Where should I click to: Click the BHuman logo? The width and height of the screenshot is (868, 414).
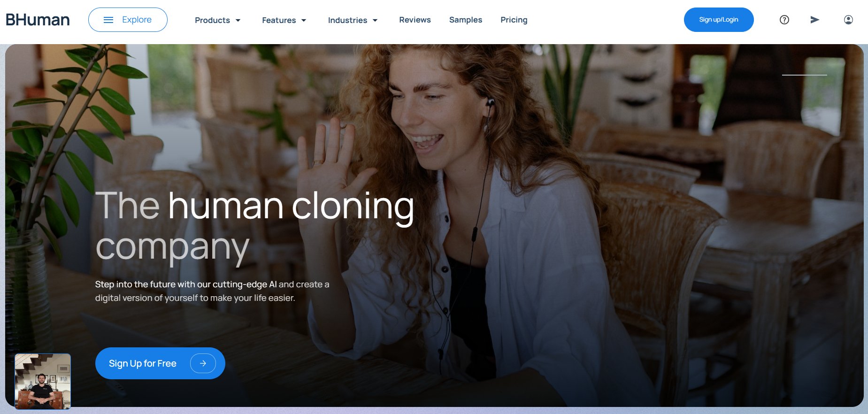coord(38,20)
